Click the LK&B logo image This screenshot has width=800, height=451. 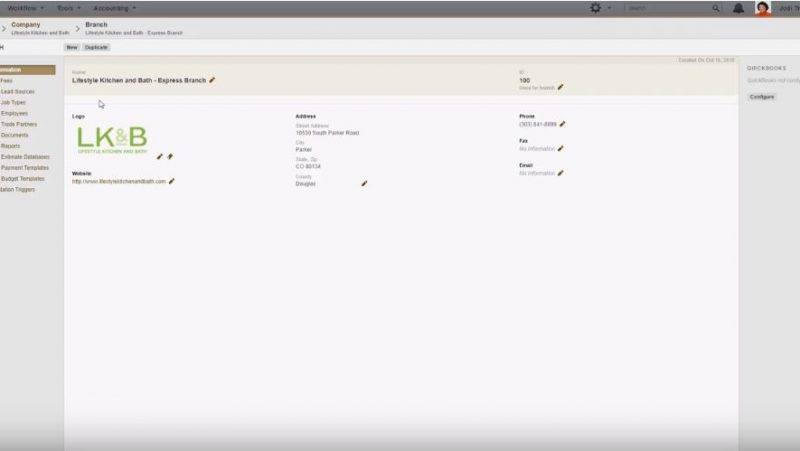pyautogui.click(x=111, y=138)
